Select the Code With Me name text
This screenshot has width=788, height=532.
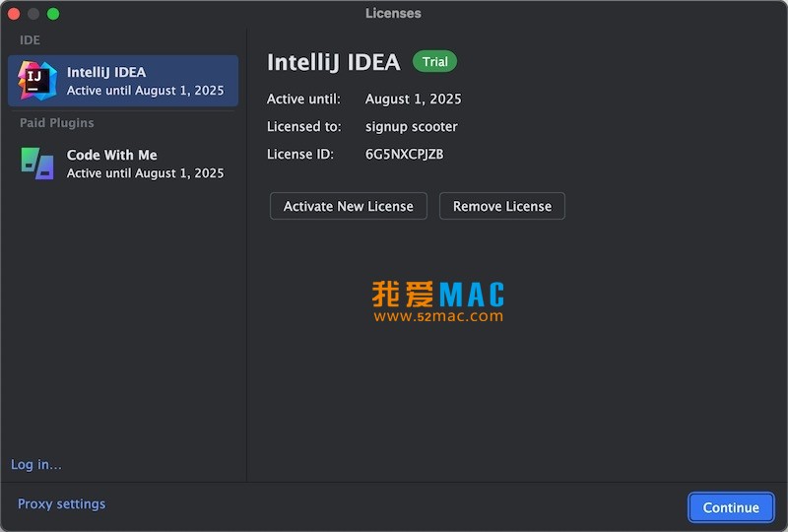coord(111,155)
